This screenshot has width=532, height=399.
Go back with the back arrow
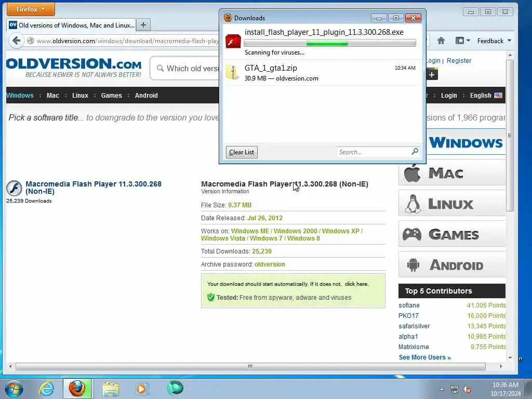(x=16, y=41)
